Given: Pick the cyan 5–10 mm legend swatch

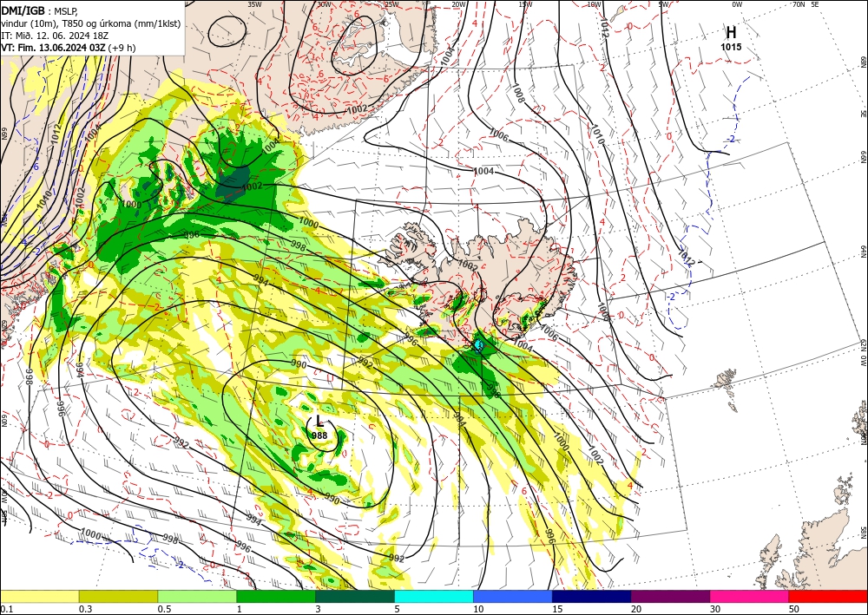Looking at the screenshot, I should (x=434, y=596).
